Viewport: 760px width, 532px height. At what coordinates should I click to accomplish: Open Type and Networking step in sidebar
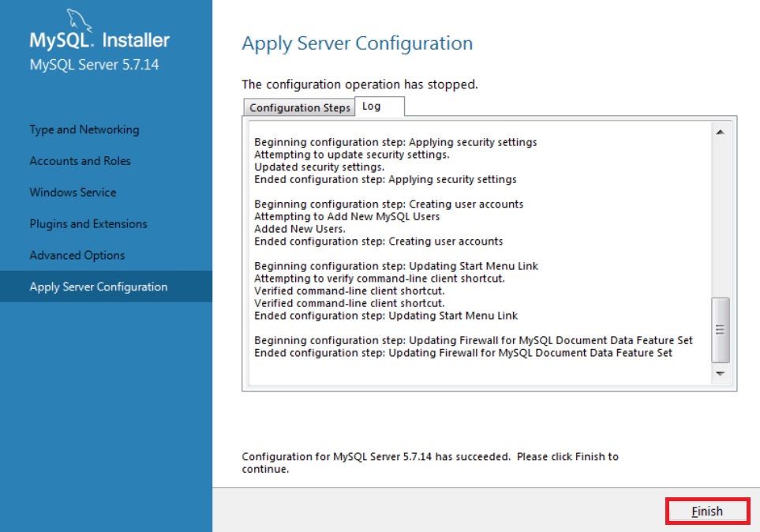coord(84,129)
